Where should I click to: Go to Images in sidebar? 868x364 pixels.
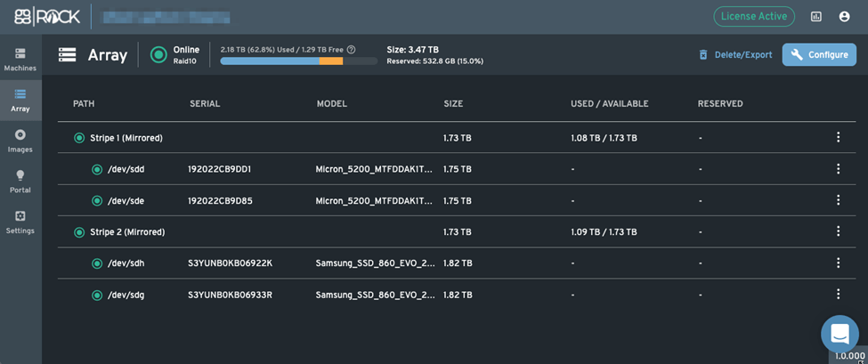[20, 140]
